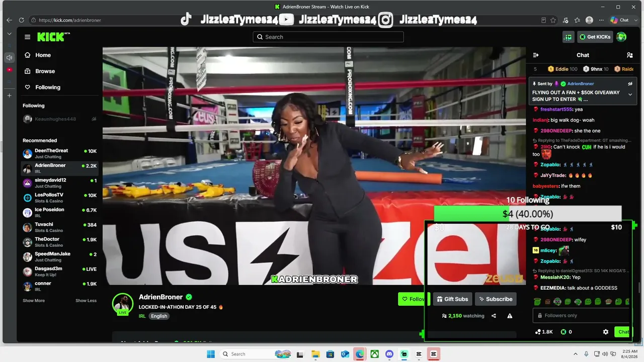The width and height of the screenshot is (644, 362).
Task: Share the stream via share icon
Action: 494,316
